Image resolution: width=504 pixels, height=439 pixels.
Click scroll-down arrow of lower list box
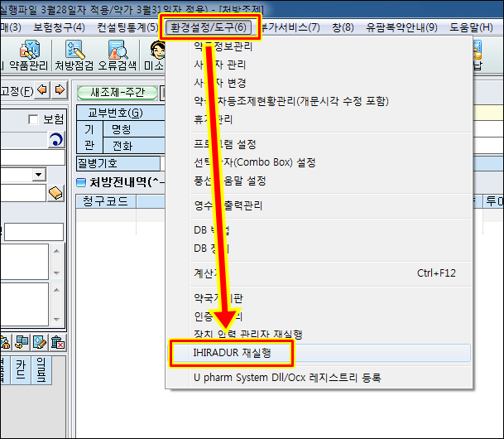pos(56,319)
